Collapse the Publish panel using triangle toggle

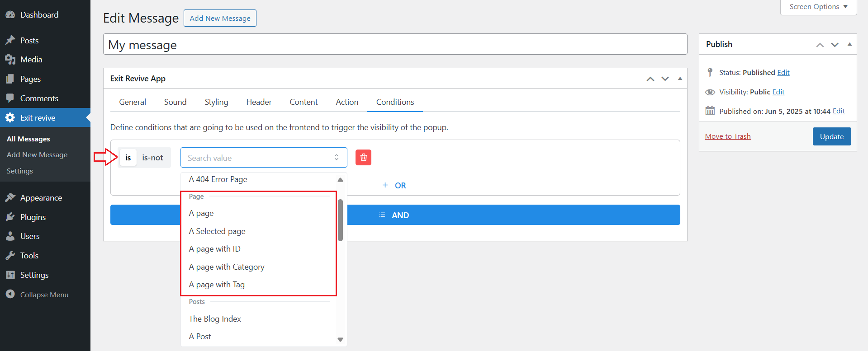tap(849, 44)
